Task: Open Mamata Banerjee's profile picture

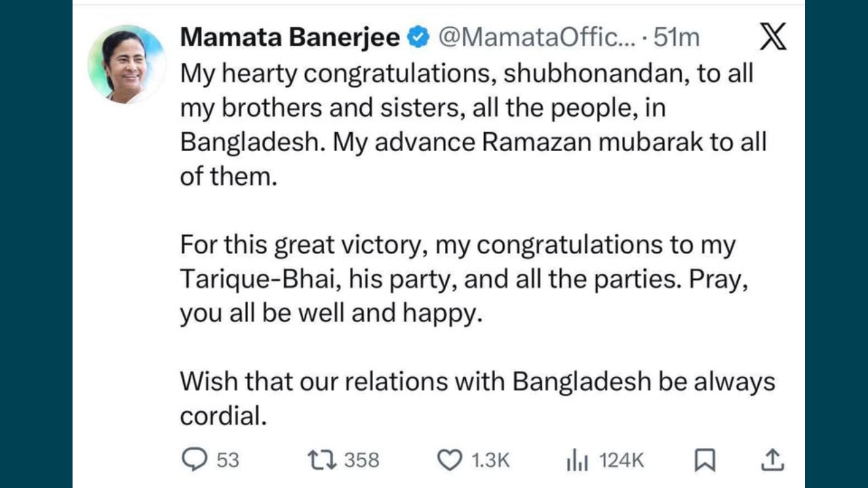Action: 127,64
